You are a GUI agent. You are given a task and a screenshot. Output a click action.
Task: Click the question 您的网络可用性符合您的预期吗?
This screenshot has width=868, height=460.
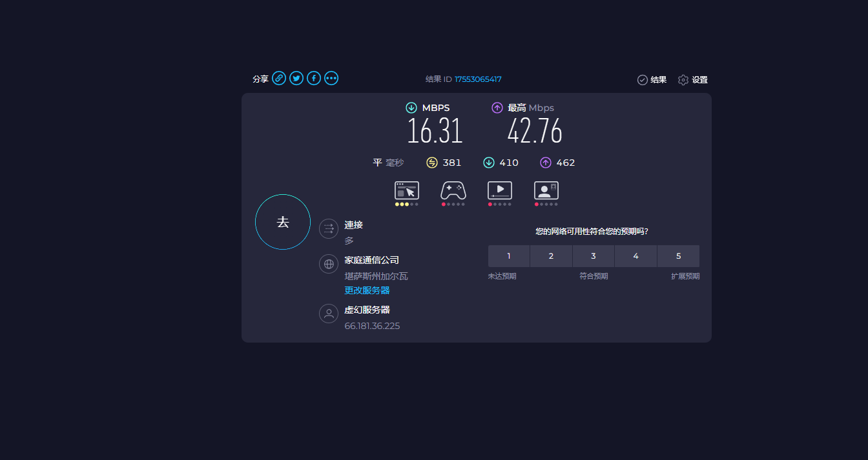(592, 231)
